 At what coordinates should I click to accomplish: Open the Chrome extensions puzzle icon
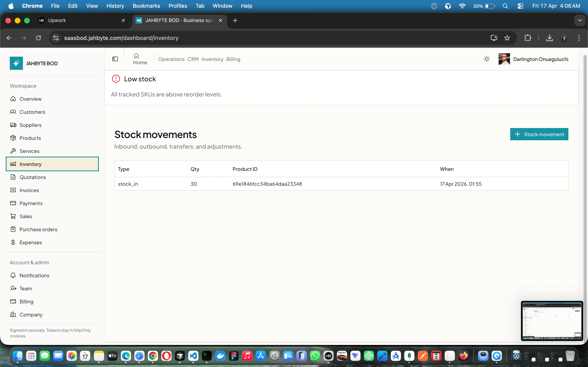coord(528,38)
